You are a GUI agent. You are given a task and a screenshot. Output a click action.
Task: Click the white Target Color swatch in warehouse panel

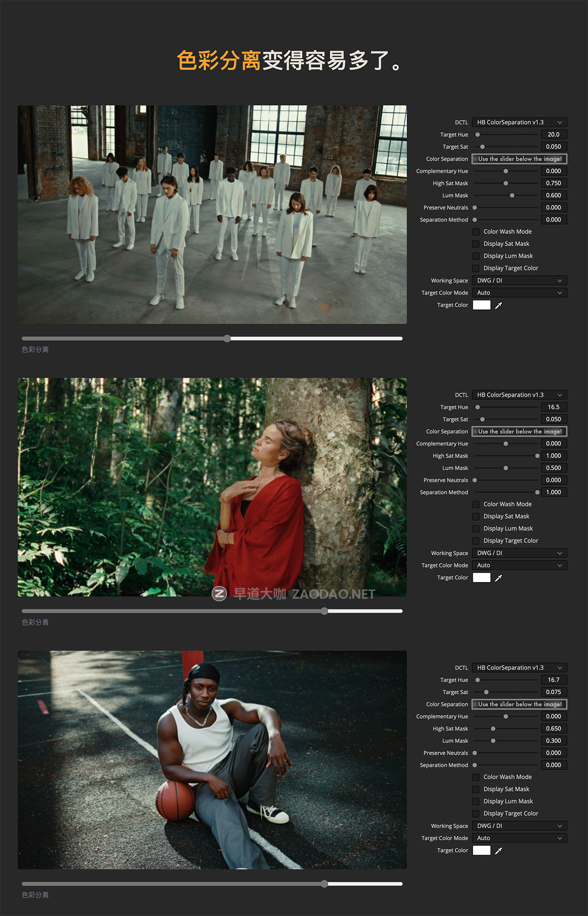coord(482,305)
